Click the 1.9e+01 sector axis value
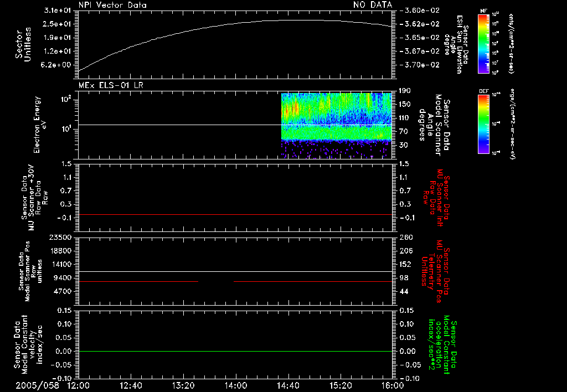This screenshot has width=567, height=392. [58, 38]
